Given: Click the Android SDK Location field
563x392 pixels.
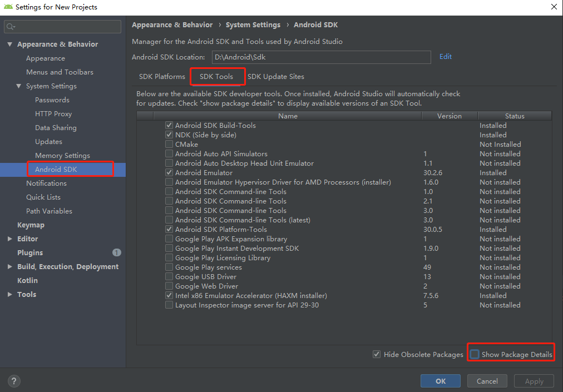Looking at the screenshot, I should [x=322, y=57].
